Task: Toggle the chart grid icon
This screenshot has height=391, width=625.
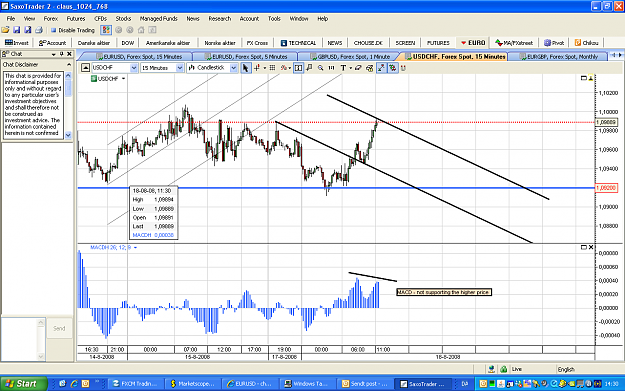Action: pyautogui.click(x=273, y=68)
